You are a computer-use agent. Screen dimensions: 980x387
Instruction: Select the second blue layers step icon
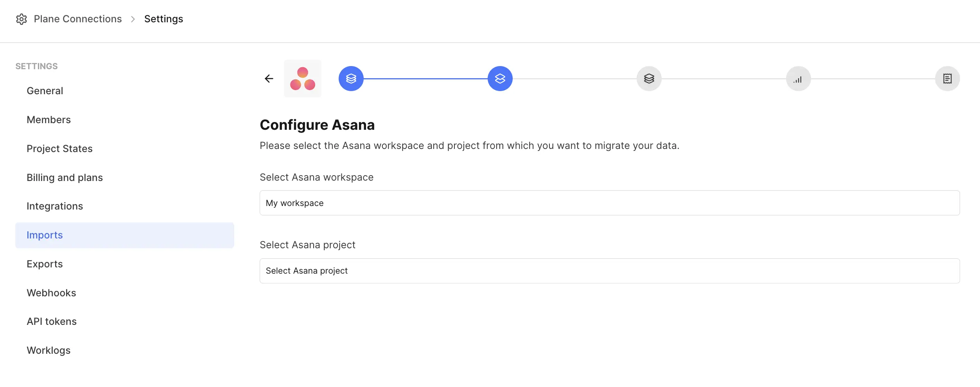click(500, 79)
